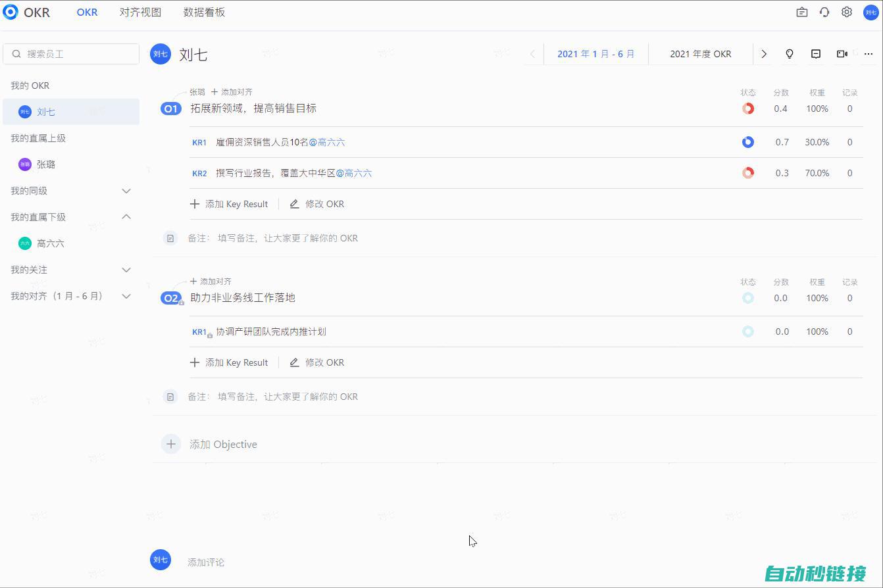Image resolution: width=883 pixels, height=588 pixels.
Task: Expand 我的同级 section
Action: [x=126, y=191]
